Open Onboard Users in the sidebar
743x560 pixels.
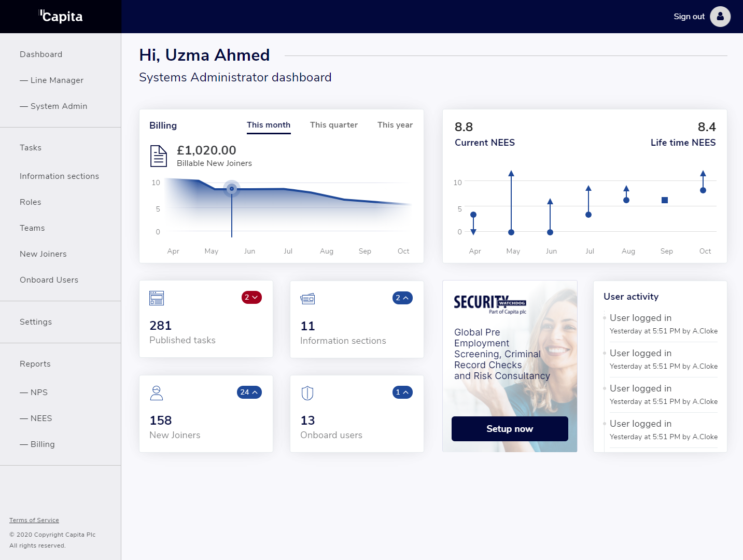[x=49, y=280]
